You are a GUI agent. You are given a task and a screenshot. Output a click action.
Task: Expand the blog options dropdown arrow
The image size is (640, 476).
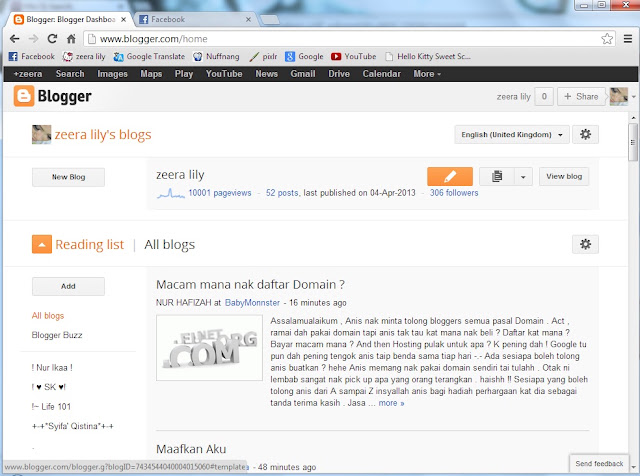pyautogui.click(x=523, y=177)
